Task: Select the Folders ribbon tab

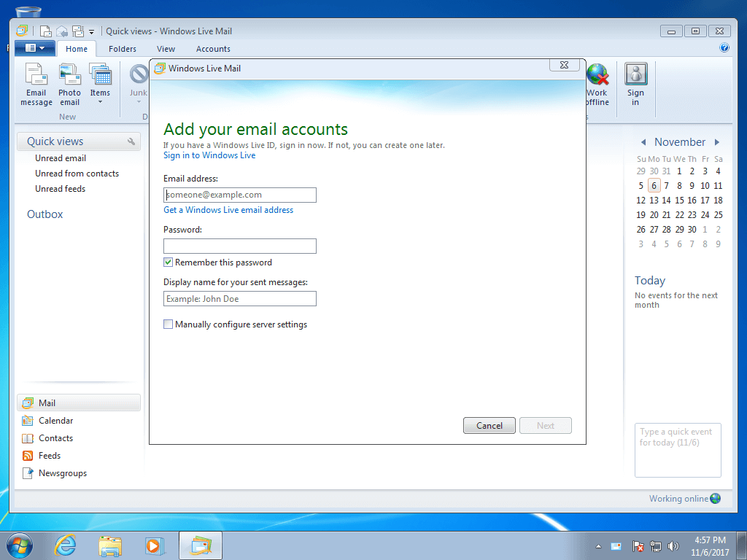Action: click(x=123, y=49)
